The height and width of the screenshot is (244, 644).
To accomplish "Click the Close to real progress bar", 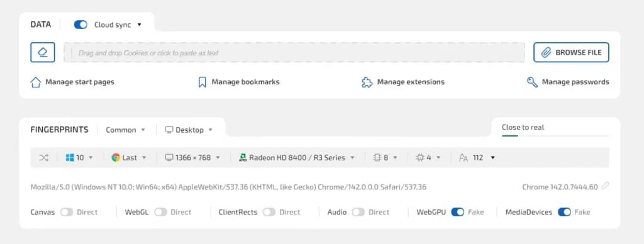I will point(555,135).
